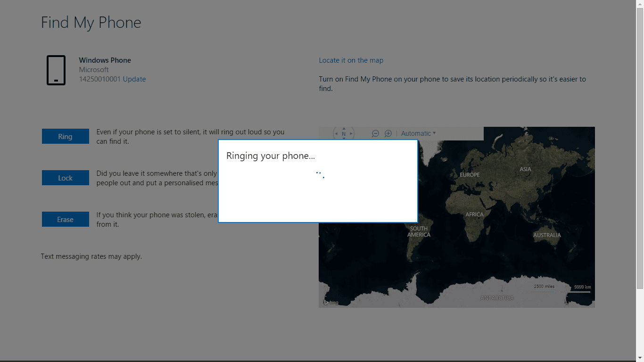
Task: Pan map up with compass arrow
Action: point(344,128)
